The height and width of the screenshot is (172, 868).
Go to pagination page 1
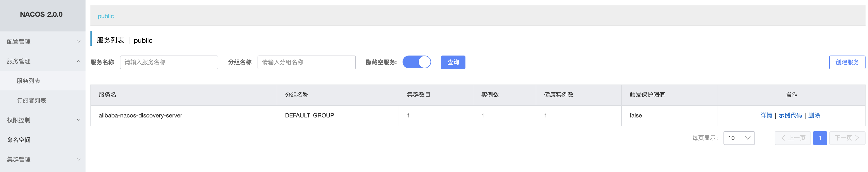point(820,138)
